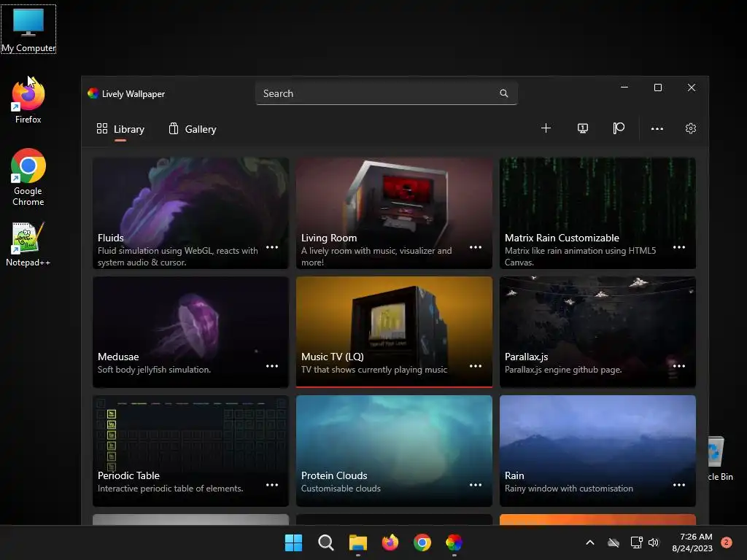Expand the hidden system tray icons chevron

tap(589, 542)
